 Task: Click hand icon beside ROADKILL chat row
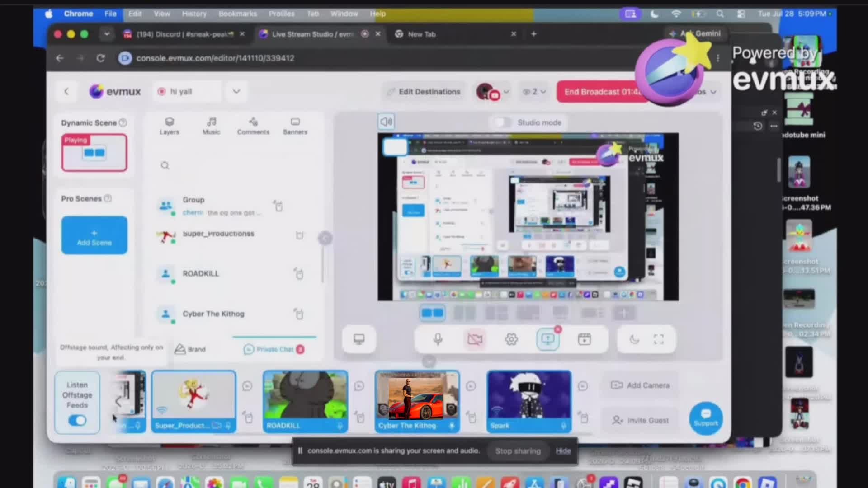tap(298, 273)
